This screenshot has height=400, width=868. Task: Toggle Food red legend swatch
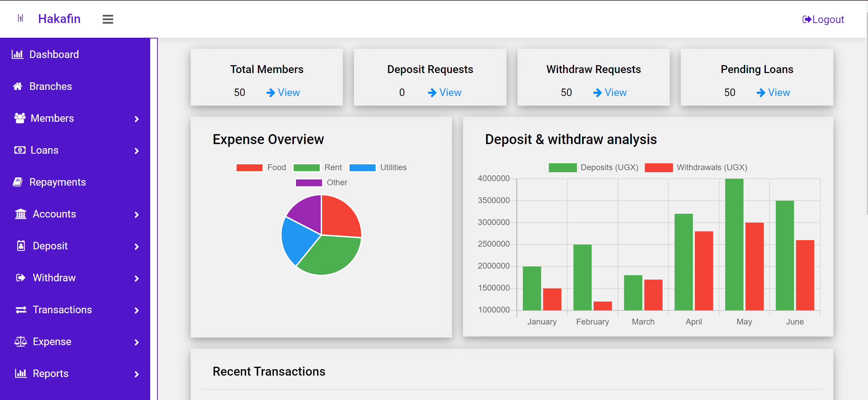click(x=249, y=167)
